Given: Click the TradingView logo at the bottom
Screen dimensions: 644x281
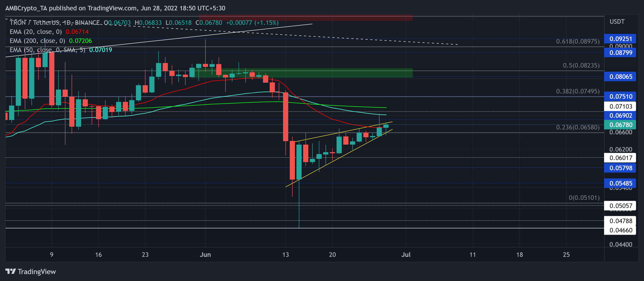Looking at the screenshot, I should click(x=30, y=272).
